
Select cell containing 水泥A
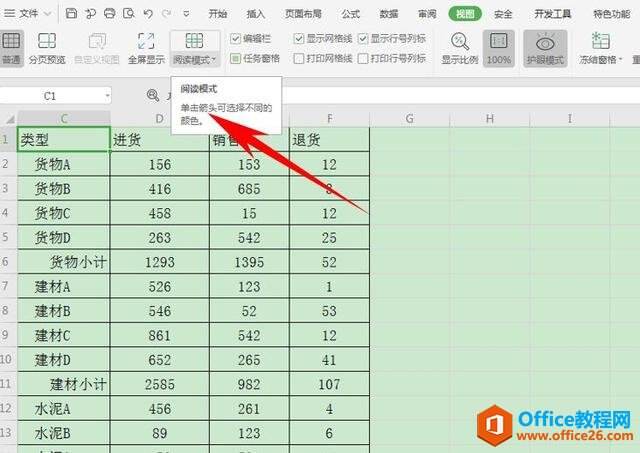pyautogui.click(x=64, y=408)
